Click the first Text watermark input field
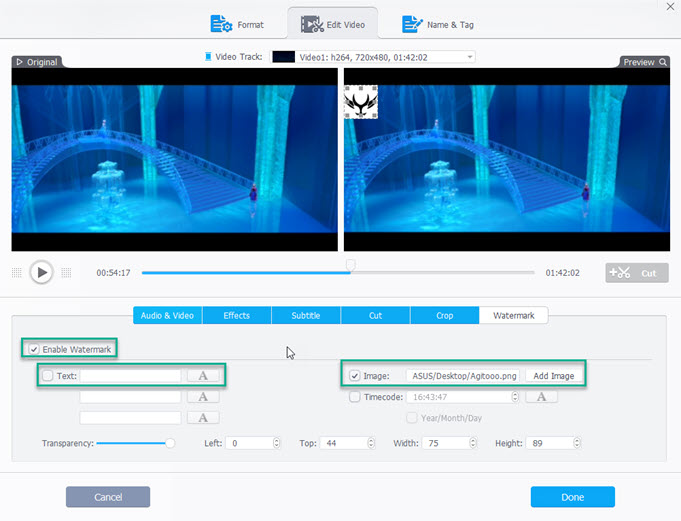This screenshot has width=681, height=521. point(130,376)
